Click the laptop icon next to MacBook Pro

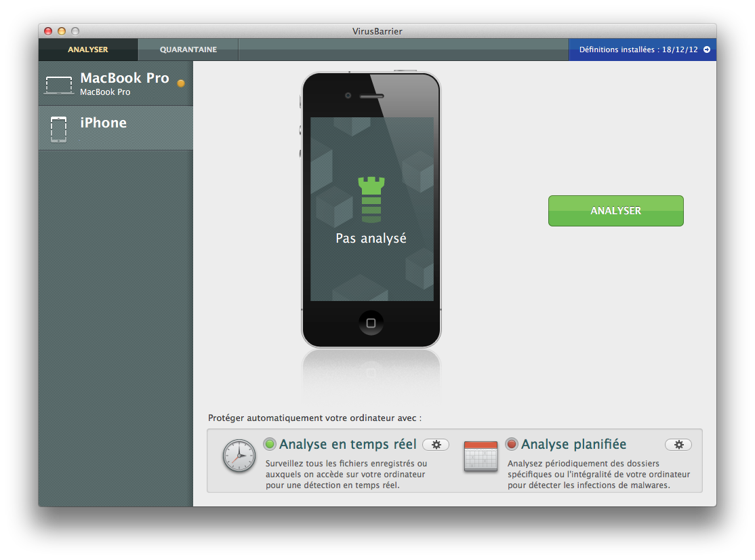point(59,85)
